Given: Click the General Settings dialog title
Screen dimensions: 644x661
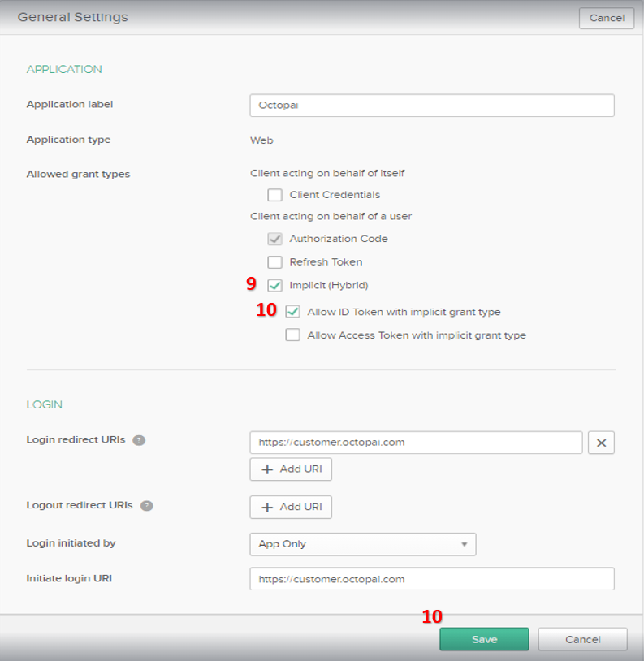Looking at the screenshot, I should coord(73,17).
